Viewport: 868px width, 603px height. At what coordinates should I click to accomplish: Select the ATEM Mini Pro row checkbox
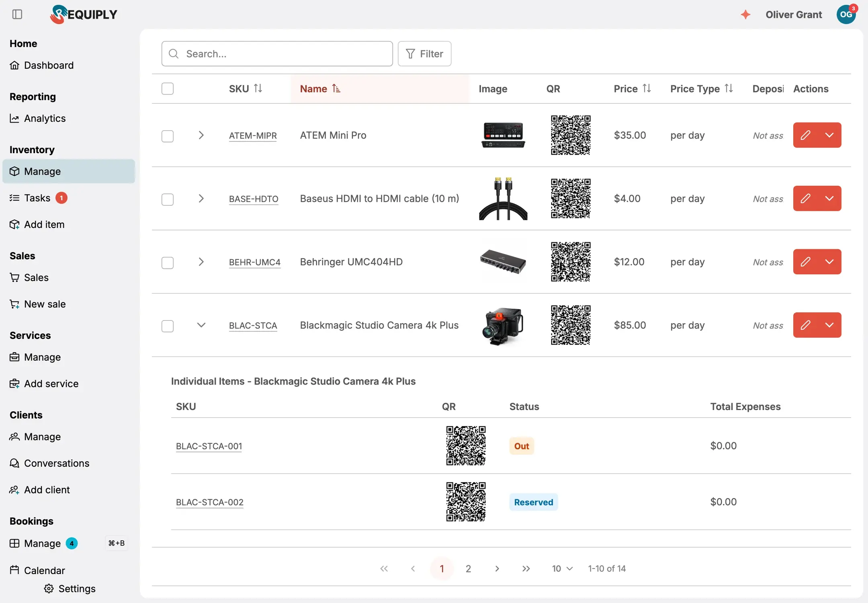tap(168, 136)
